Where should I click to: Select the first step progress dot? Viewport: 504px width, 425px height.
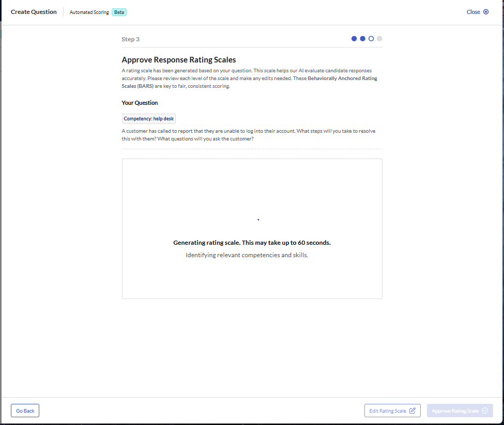(354, 39)
